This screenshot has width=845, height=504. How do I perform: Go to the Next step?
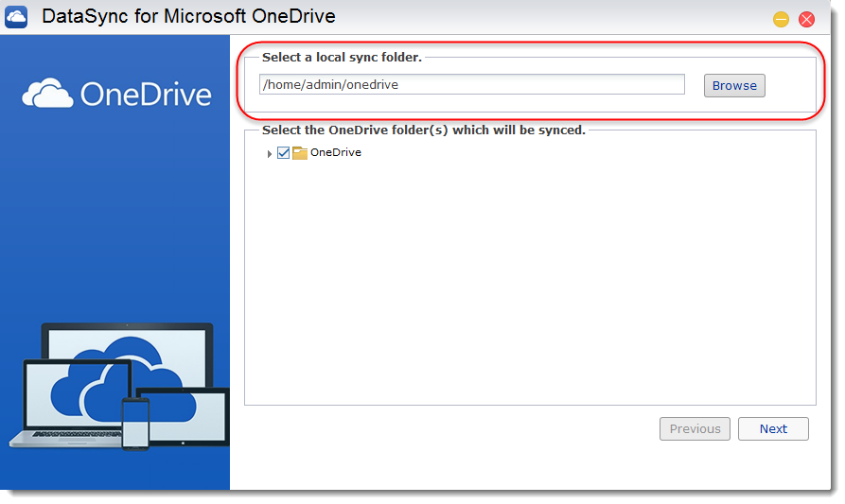[773, 428]
